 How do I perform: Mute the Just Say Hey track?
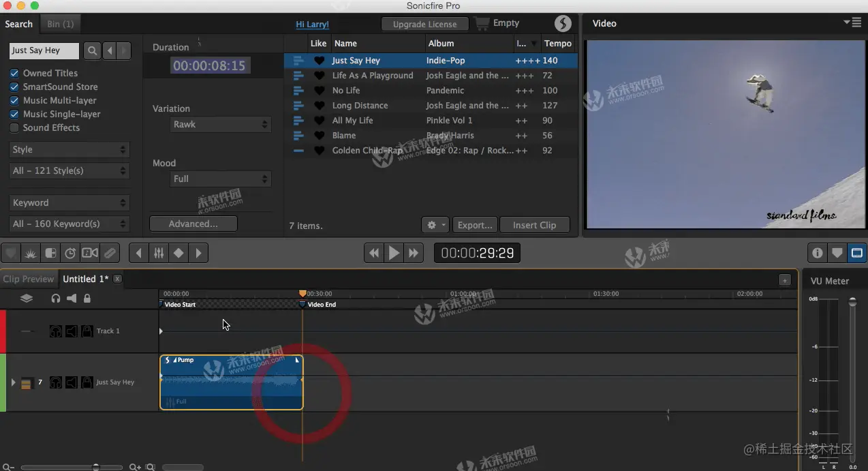coord(72,382)
